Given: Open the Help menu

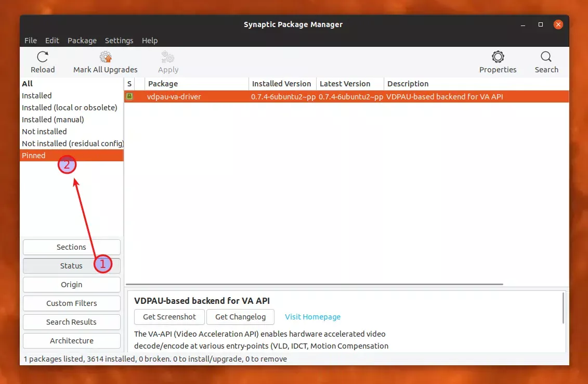Looking at the screenshot, I should point(150,41).
